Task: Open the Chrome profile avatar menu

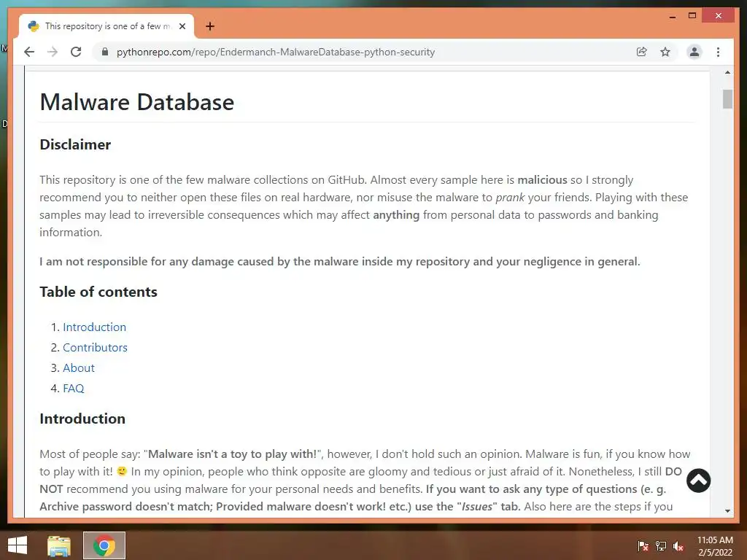Action: coord(694,52)
